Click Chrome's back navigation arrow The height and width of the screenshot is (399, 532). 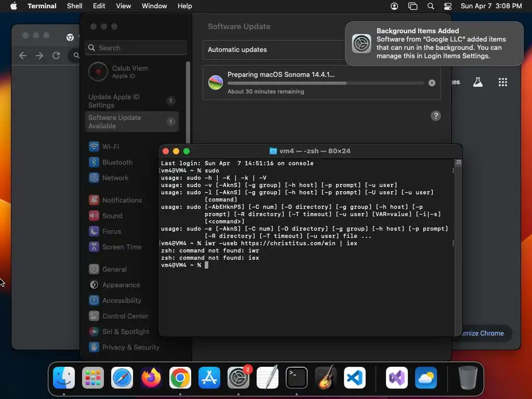pyautogui.click(x=23, y=56)
